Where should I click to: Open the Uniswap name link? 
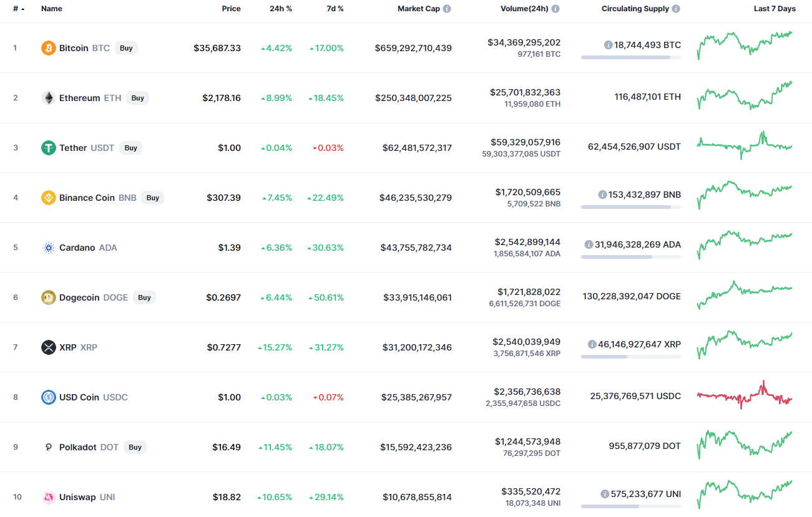77,497
